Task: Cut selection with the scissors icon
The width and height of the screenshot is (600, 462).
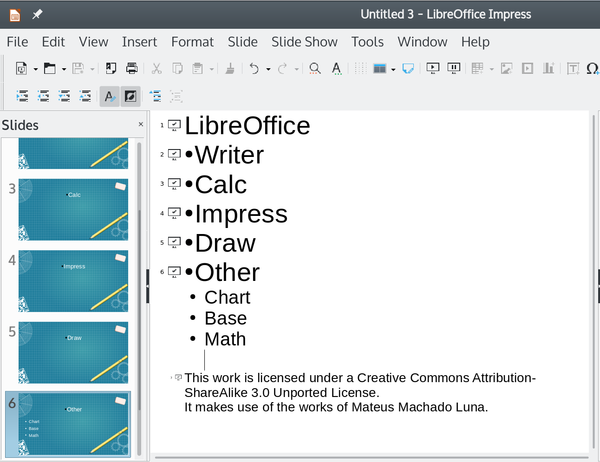Action: [x=157, y=69]
